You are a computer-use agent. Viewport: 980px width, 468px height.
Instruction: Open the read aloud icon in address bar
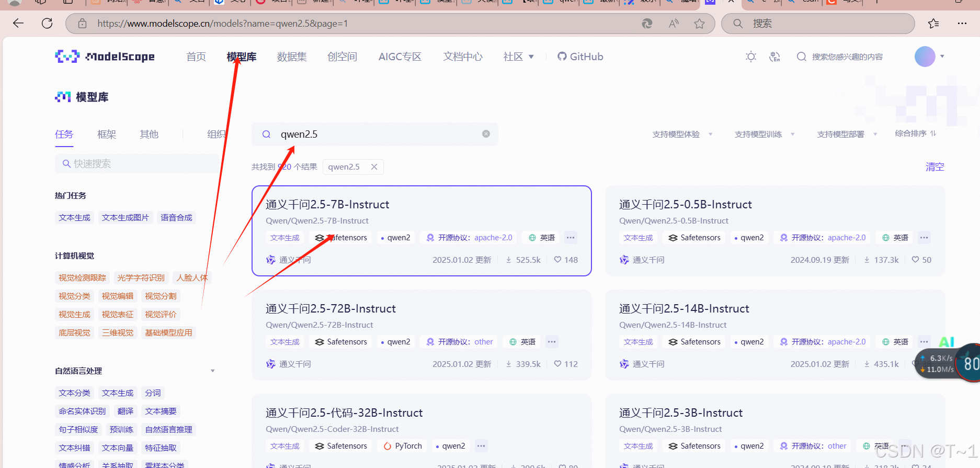pyautogui.click(x=674, y=24)
